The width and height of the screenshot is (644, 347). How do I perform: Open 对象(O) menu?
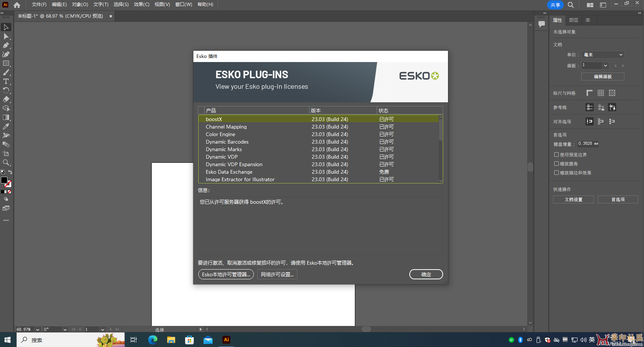click(80, 5)
